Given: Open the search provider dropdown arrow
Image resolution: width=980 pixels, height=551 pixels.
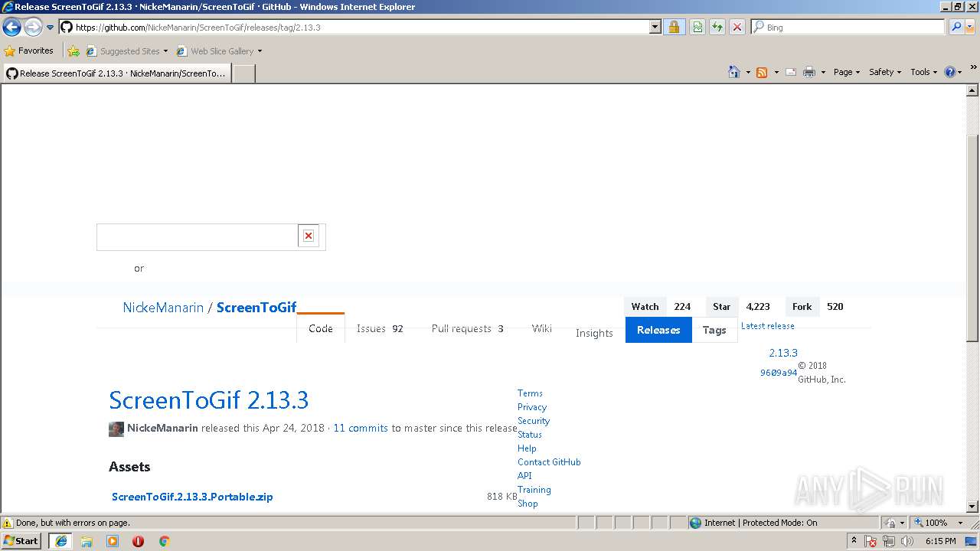Looking at the screenshot, I should 969,27.
